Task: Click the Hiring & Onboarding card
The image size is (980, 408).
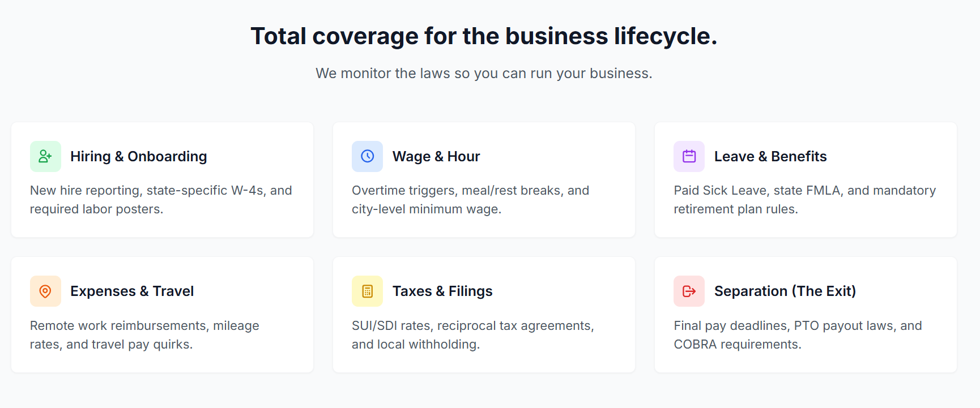Action: point(162,179)
